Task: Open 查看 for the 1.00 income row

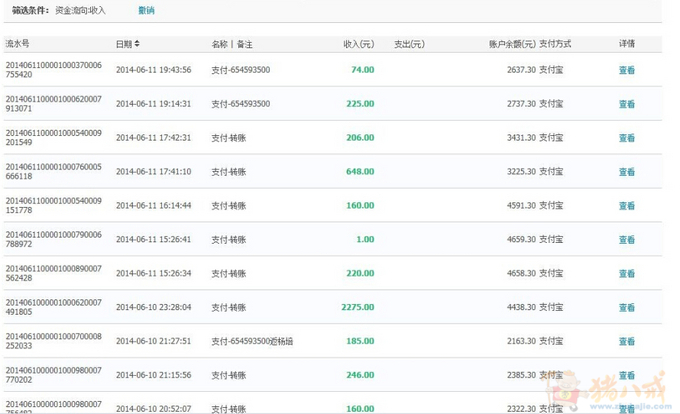Action: coord(626,240)
